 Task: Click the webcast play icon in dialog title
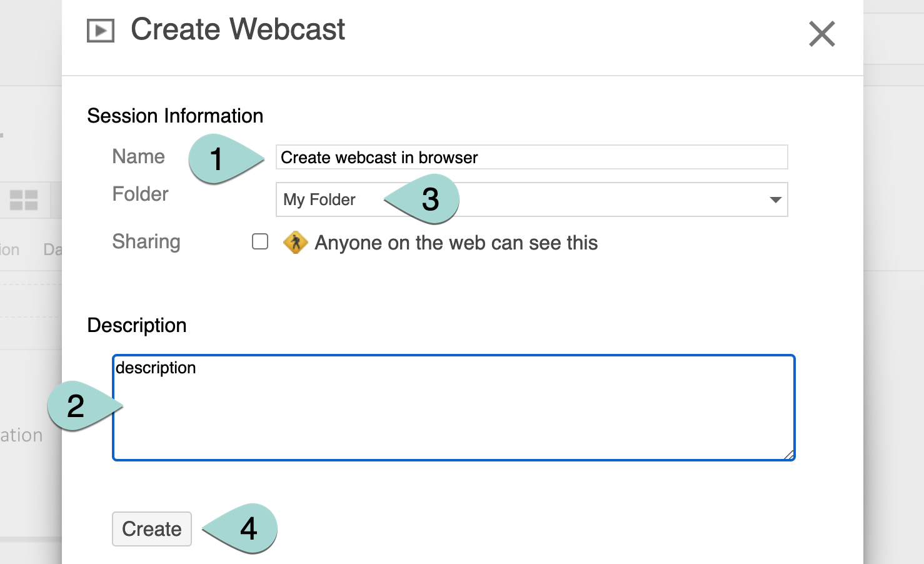101,31
